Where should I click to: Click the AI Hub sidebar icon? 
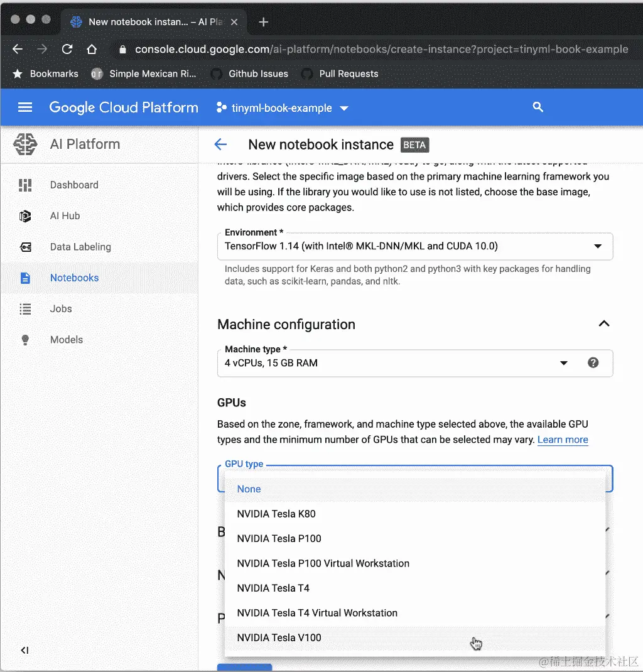click(25, 216)
